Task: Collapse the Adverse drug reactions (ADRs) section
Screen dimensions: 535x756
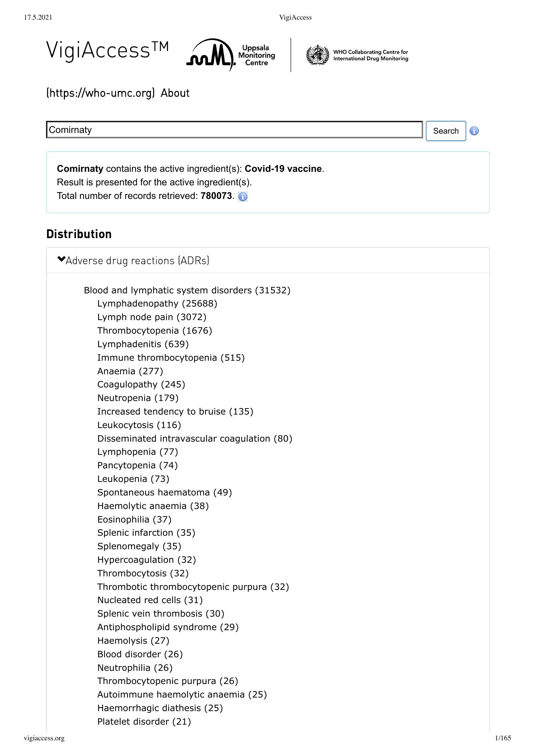Action: click(x=137, y=261)
